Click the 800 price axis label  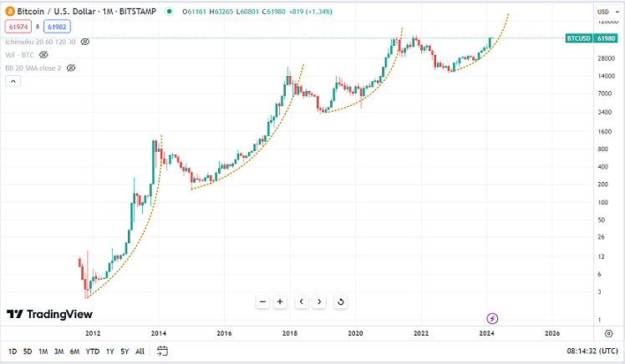coord(602,149)
